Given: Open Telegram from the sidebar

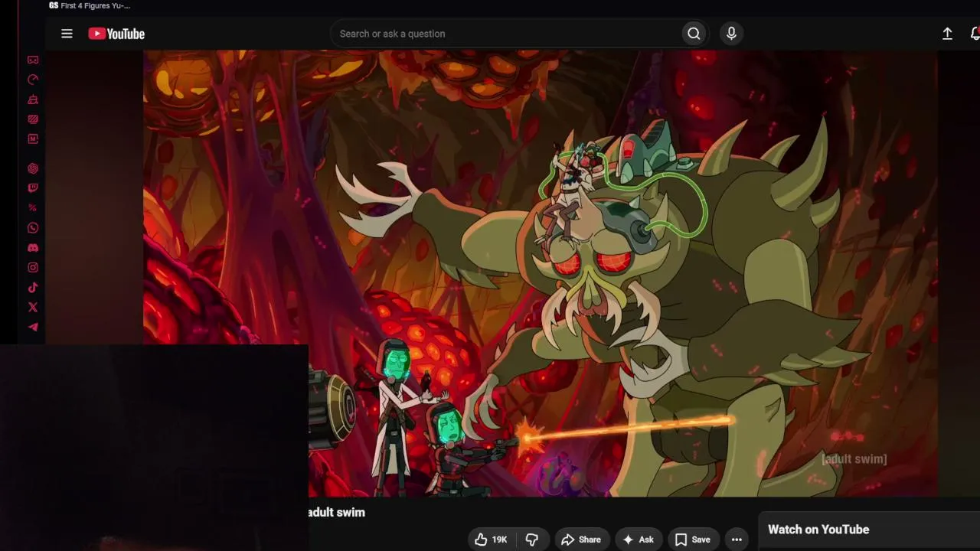Looking at the screenshot, I should coord(33,328).
